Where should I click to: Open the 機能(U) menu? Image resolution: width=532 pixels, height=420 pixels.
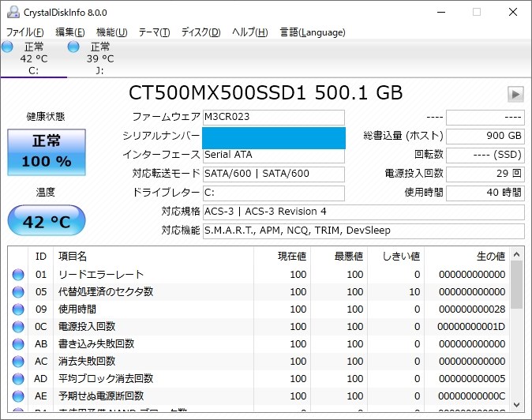pyautogui.click(x=111, y=32)
